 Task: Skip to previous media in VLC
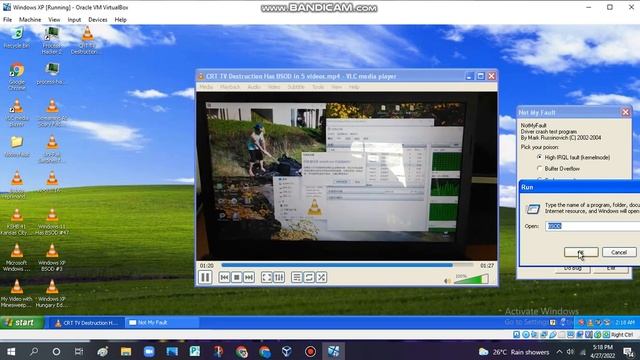click(224, 278)
